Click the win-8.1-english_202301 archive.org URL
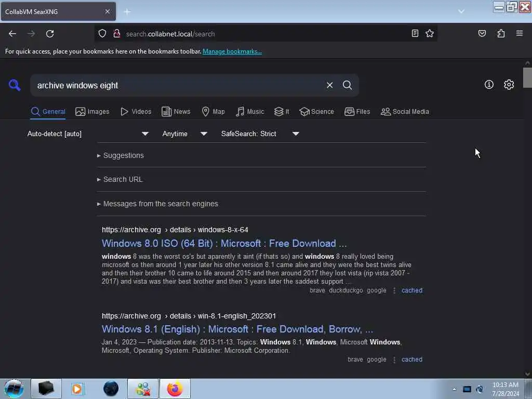Screen dimensions: 532x399 pyautogui.click(x=189, y=316)
